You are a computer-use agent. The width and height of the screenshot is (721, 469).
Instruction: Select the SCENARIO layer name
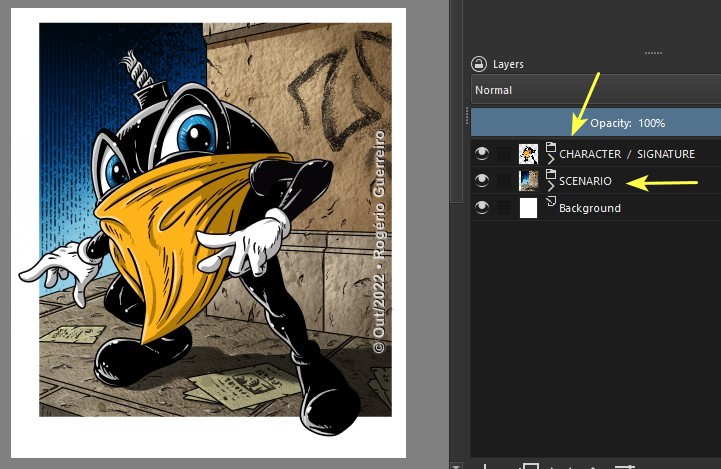tap(585, 181)
